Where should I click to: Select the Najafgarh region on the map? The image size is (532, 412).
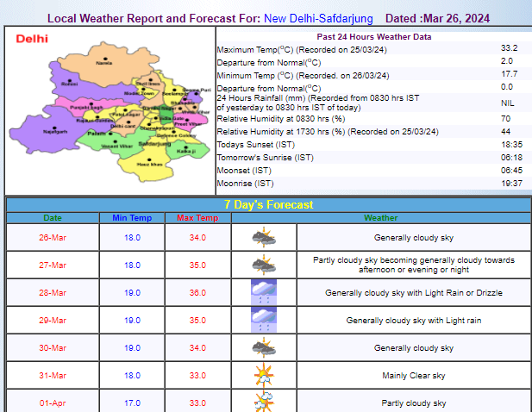tap(55, 131)
